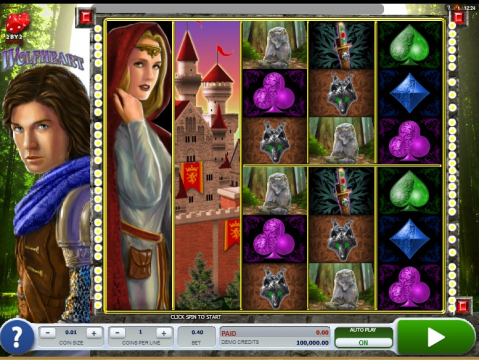
Task: Click the top-right red gem corner icon
Action: point(459,17)
